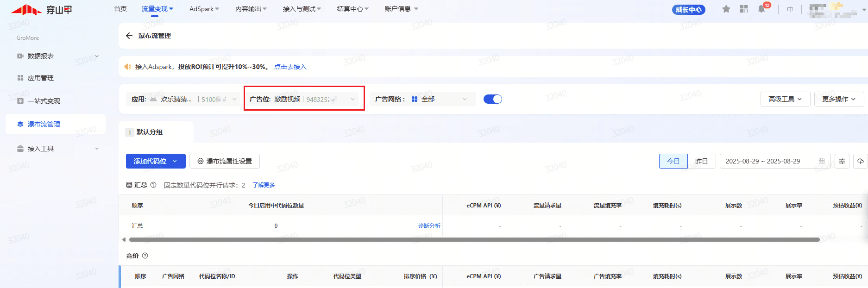Viewport: 868px width, 288px height.
Task: Open the 广告位 激励视频 dropdown
Action: pos(302,99)
